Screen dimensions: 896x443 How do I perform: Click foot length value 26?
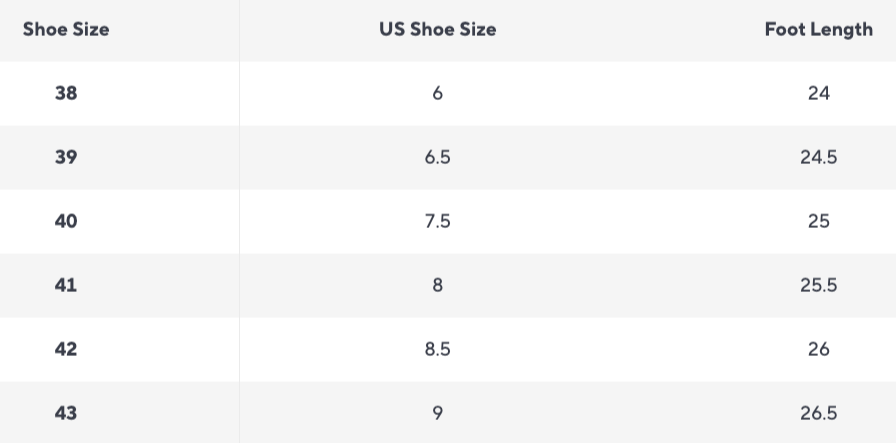tap(819, 349)
